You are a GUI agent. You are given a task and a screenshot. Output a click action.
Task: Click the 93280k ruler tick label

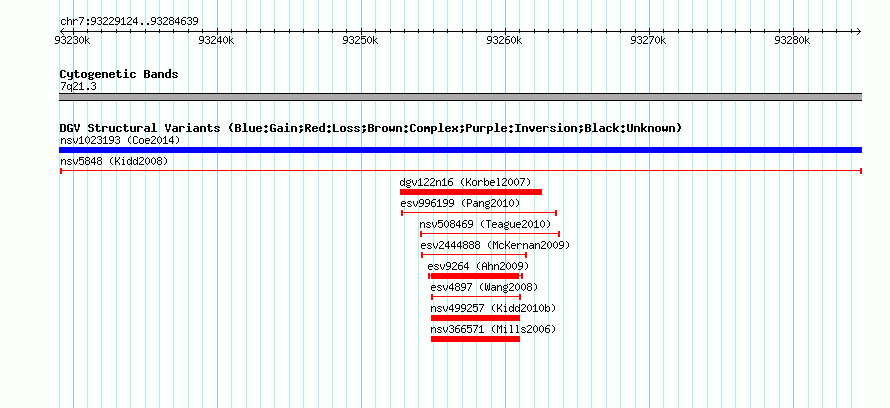792,40
